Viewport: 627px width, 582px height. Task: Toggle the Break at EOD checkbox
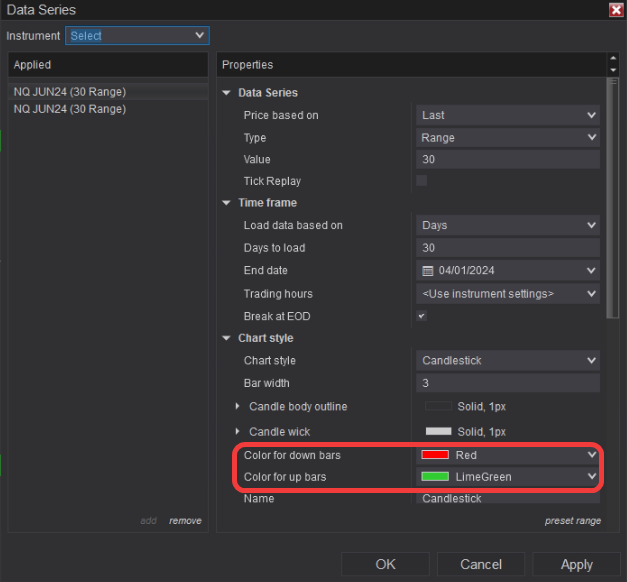(421, 316)
